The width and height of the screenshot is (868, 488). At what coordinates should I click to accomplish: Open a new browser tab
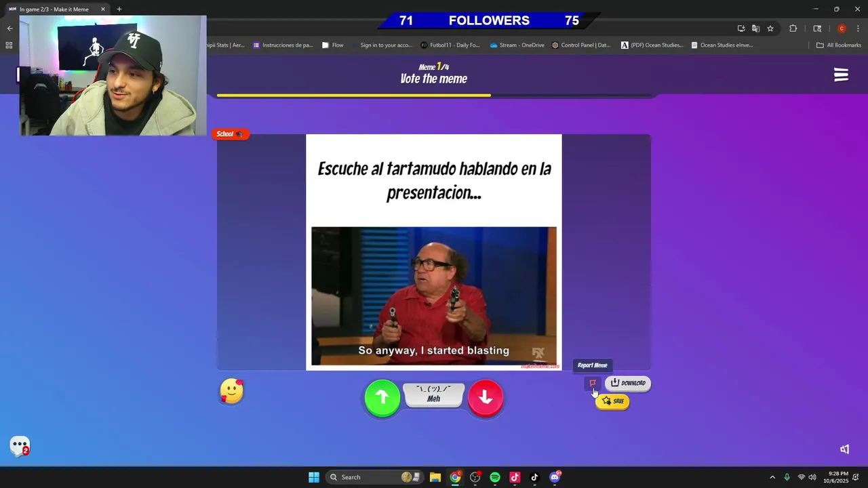pyautogui.click(x=119, y=9)
